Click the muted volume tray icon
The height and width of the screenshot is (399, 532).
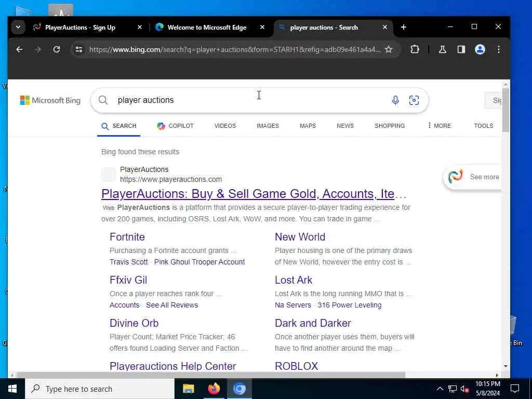coord(465,389)
